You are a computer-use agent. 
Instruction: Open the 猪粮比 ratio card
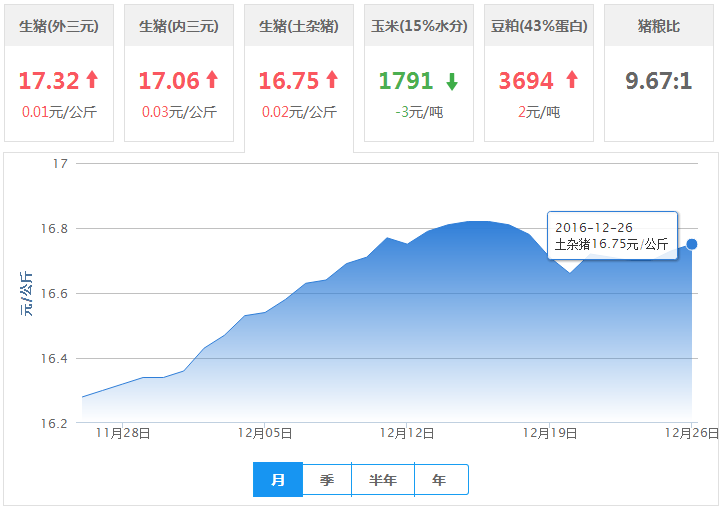pos(658,73)
